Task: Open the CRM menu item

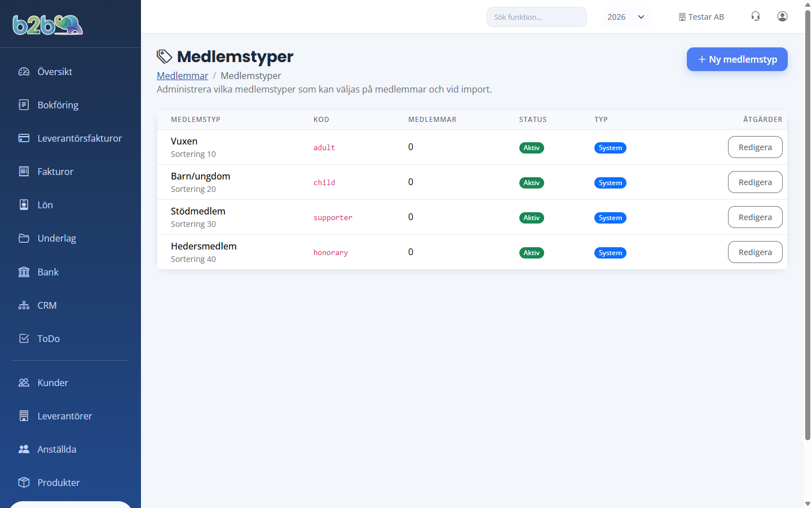Action: [x=47, y=305]
